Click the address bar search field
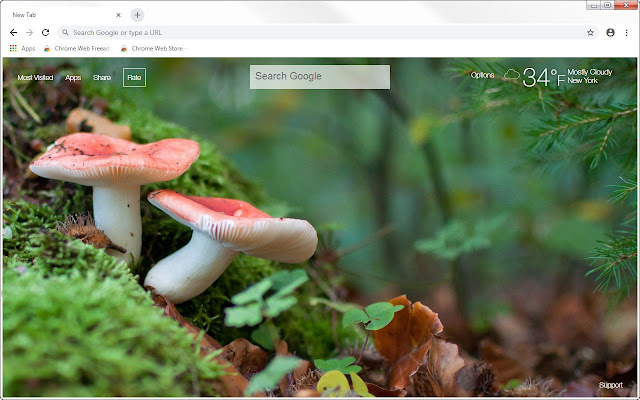This screenshot has width=640, height=400. click(328, 33)
